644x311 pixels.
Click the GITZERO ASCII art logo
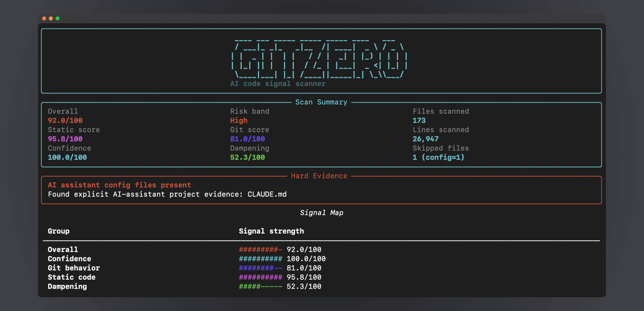click(x=319, y=59)
